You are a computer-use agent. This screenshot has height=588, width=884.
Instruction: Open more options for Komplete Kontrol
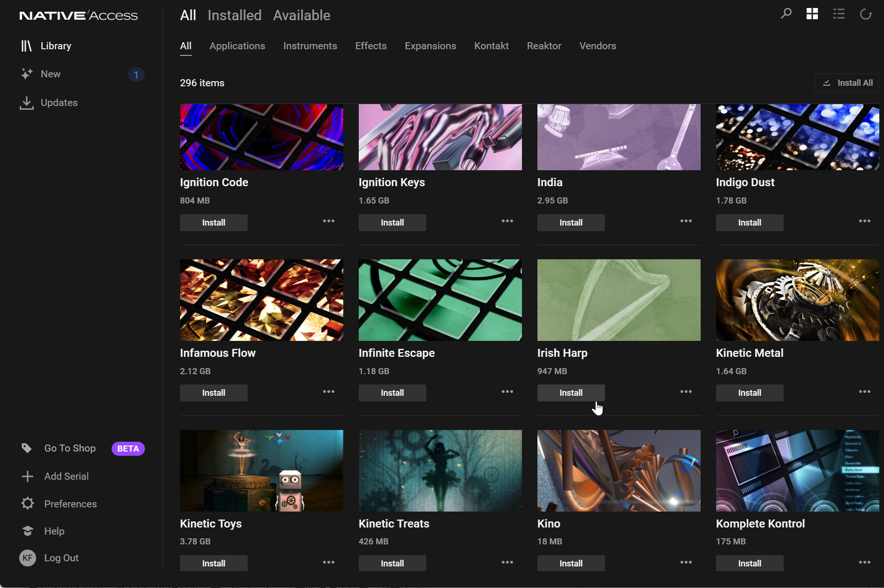(x=865, y=562)
